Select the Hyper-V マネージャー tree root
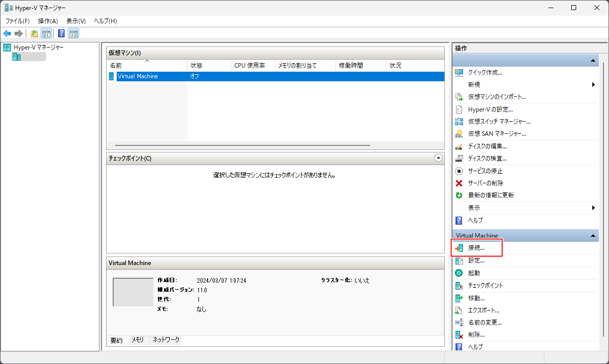This screenshot has width=609, height=364. (x=38, y=47)
